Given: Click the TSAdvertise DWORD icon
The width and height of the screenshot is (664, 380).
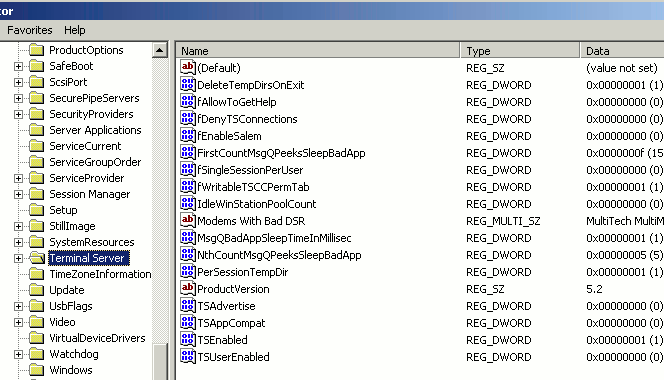Looking at the screenshot, I should pyautogui.click(x=188, y=305).
